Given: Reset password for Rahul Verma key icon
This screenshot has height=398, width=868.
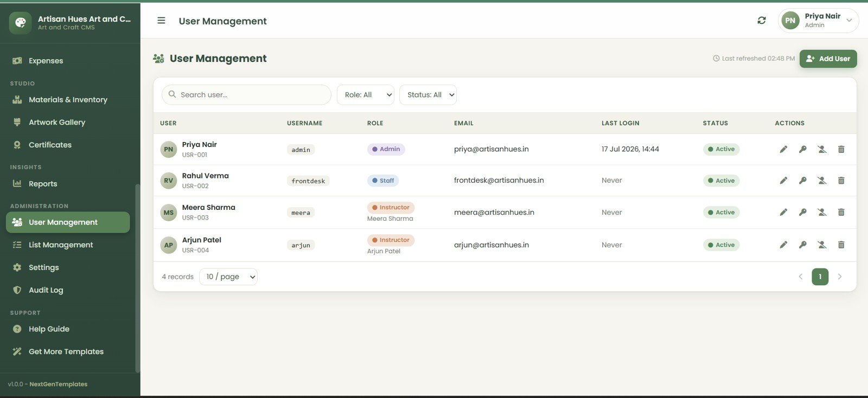Looking at the screenshot, I should click(803, 181).
